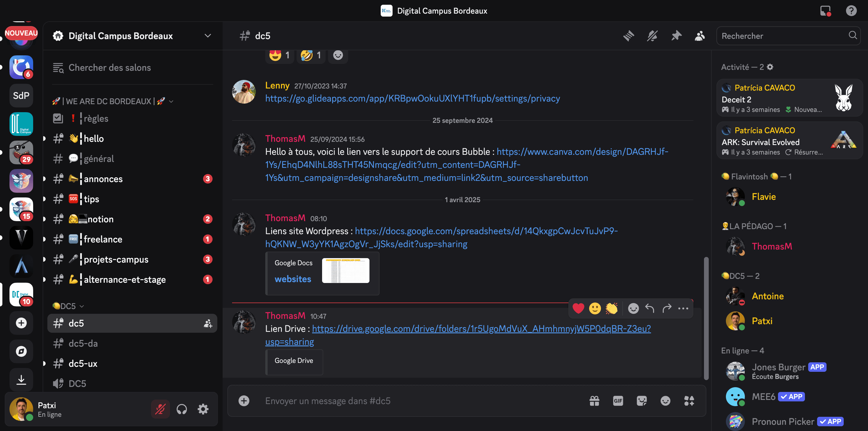Viewport: 868px width, 431px height.
Task: Open the freelance channel
Action: (132, 239)
